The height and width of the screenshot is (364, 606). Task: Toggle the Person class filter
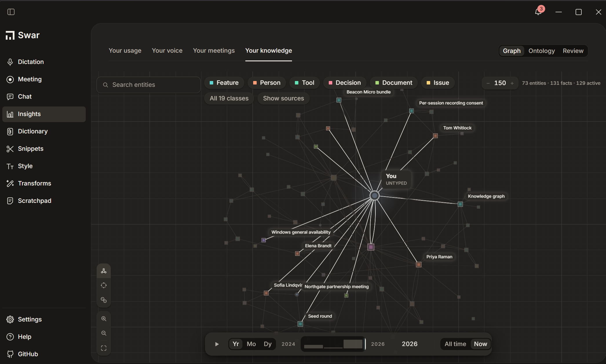coord(267,83)
